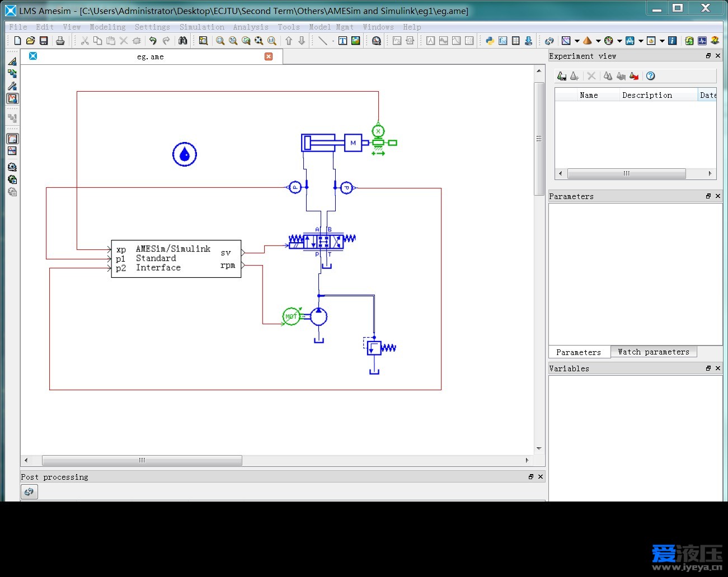This screenshot has height=577, width=728.
Task: Expand the orange cone tool dropdown arrow
Action: point(598,41)
